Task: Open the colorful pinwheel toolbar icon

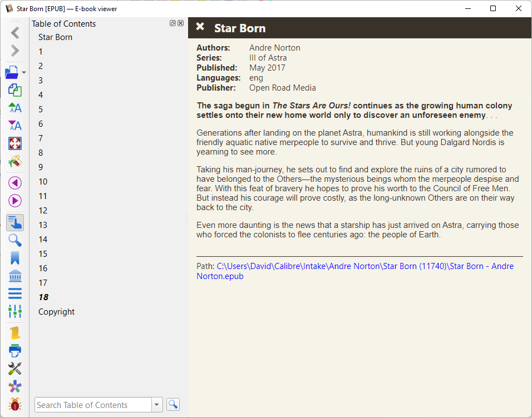Action: [x=15, y=386]
